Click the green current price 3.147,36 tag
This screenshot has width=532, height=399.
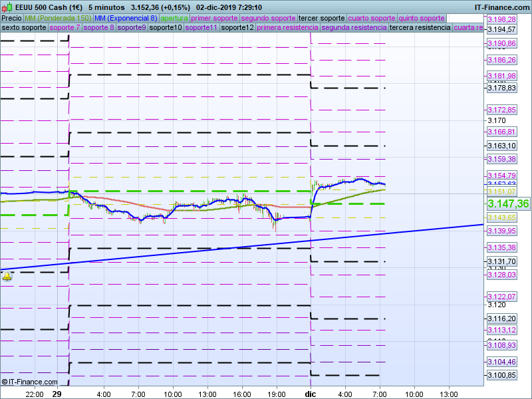[x=508, y=203]
